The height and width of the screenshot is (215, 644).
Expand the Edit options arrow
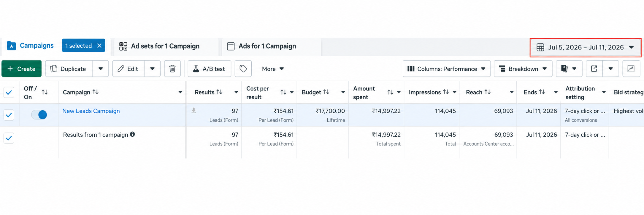click(152, 69)
